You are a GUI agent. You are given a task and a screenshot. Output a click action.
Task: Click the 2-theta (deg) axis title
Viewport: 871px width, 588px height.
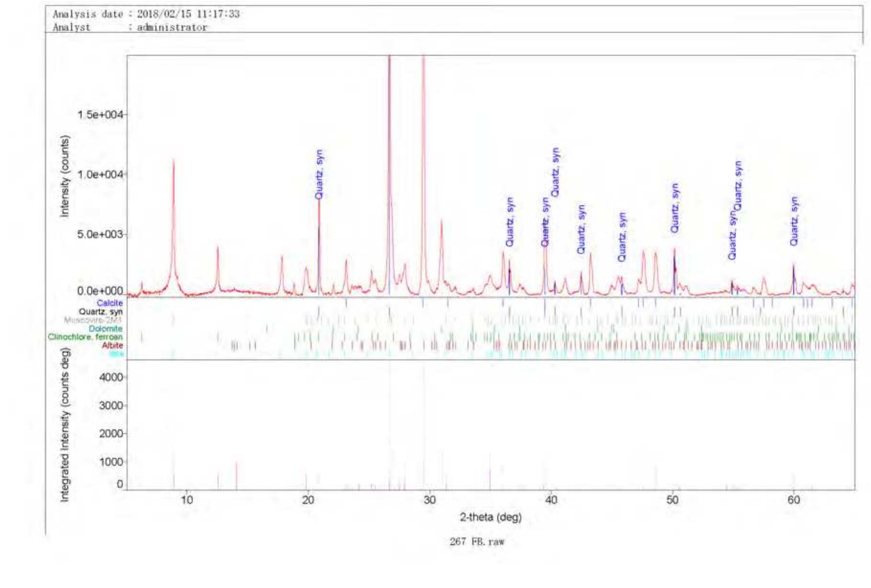(491, 517)
